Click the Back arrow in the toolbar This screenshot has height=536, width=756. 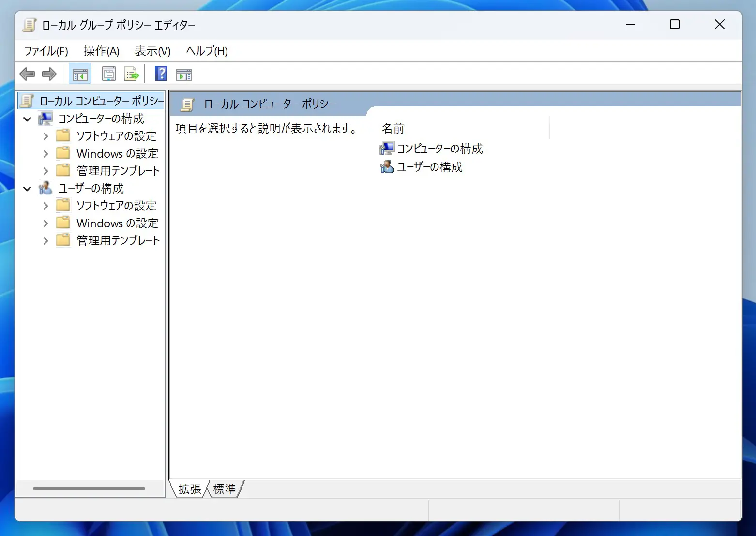pos(27,74)
